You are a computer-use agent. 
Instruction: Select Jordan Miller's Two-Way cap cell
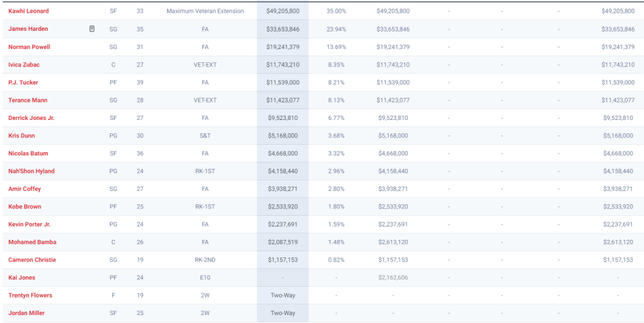(282, 313)
